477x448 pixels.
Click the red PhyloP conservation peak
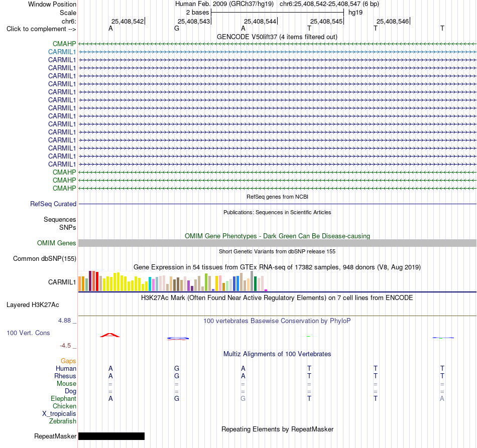110,335
